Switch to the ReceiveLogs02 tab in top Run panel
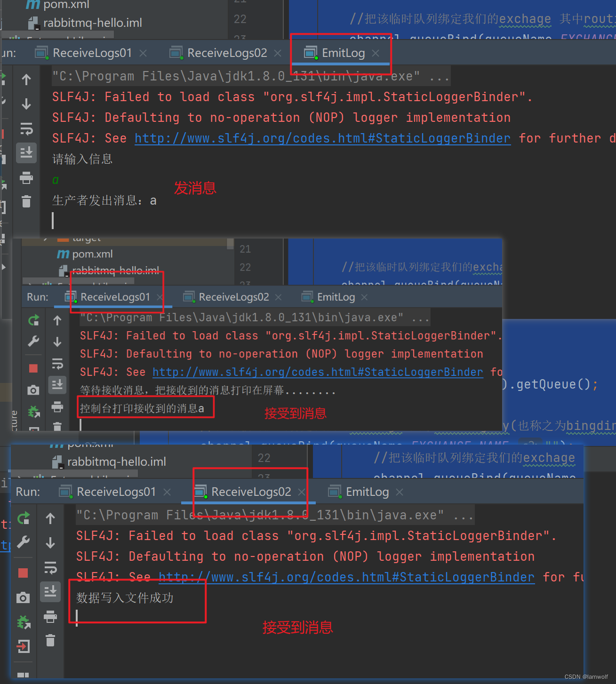 pos(219,53)
